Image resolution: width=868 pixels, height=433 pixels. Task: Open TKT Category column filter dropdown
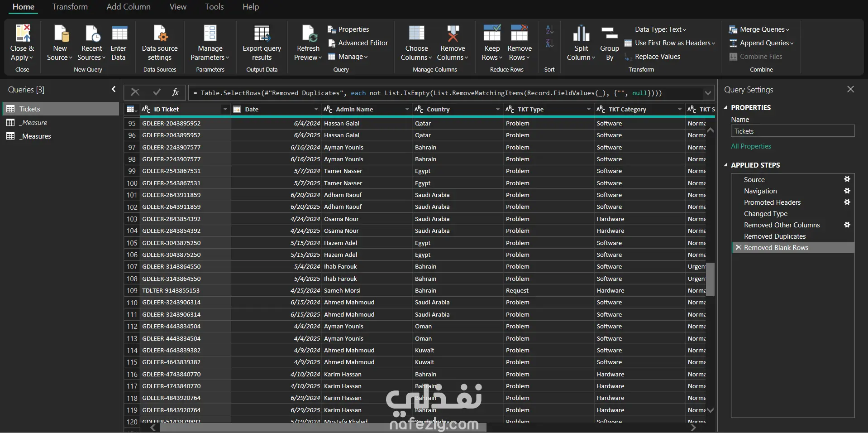680,109
